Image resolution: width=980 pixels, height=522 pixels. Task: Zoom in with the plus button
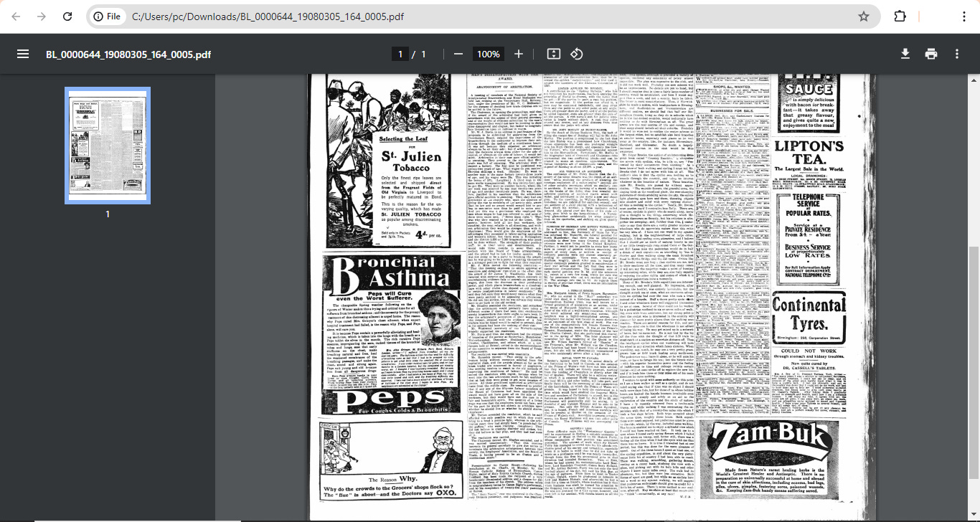[x=519, y=54]
